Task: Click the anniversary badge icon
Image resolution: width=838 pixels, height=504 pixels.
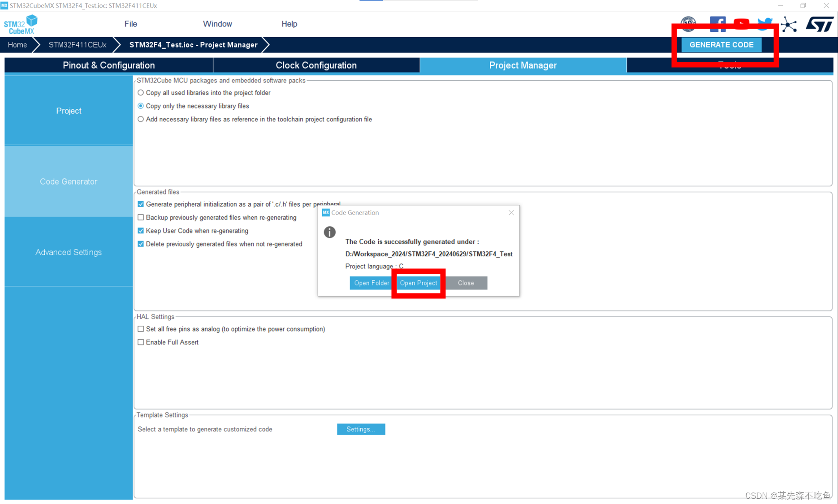Action: pyautogui.click(x=688, y=24)
